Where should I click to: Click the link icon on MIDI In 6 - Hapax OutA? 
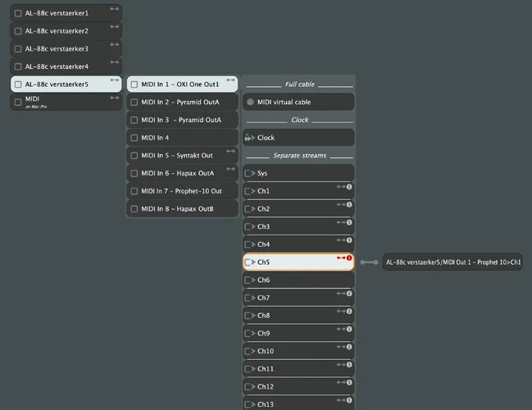230,169
